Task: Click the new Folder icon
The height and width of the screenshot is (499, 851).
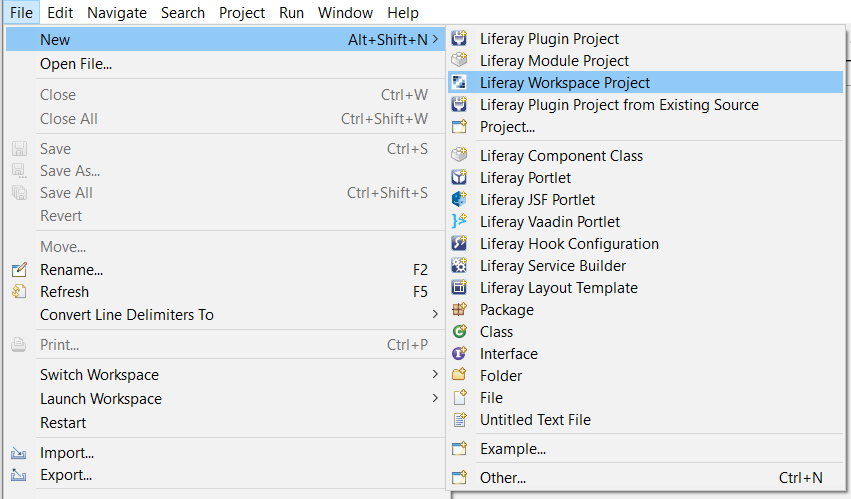Action: tap(459, 375)
